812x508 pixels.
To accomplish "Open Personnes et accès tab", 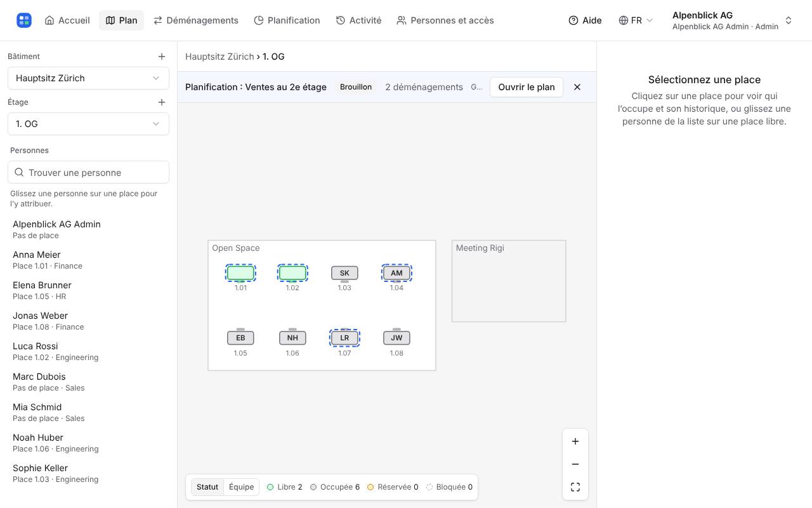I will click(x=445, y=20).
